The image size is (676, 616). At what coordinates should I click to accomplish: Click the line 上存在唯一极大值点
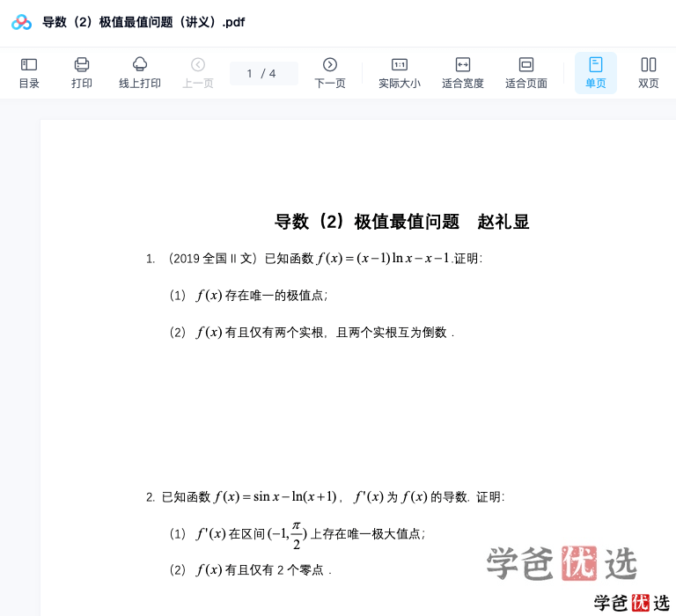point(297,534)
